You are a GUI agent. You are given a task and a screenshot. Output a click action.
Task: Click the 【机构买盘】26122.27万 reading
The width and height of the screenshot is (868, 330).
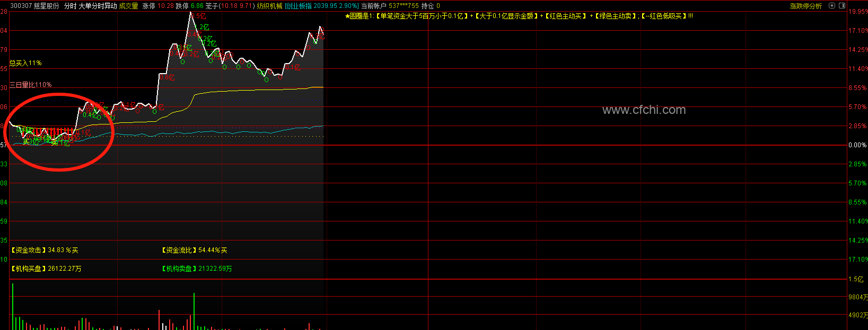[46, 269]
